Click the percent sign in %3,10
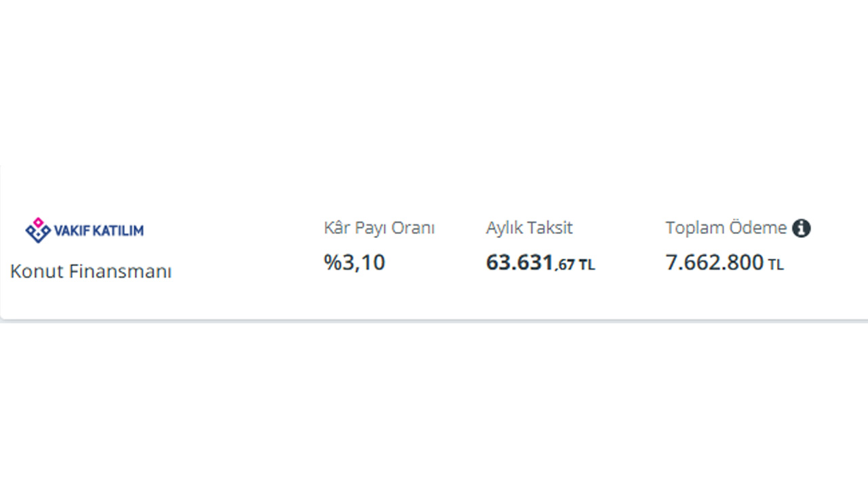This screenshot has width=868, height=488. pyautogui.click(x=332, y=262)
